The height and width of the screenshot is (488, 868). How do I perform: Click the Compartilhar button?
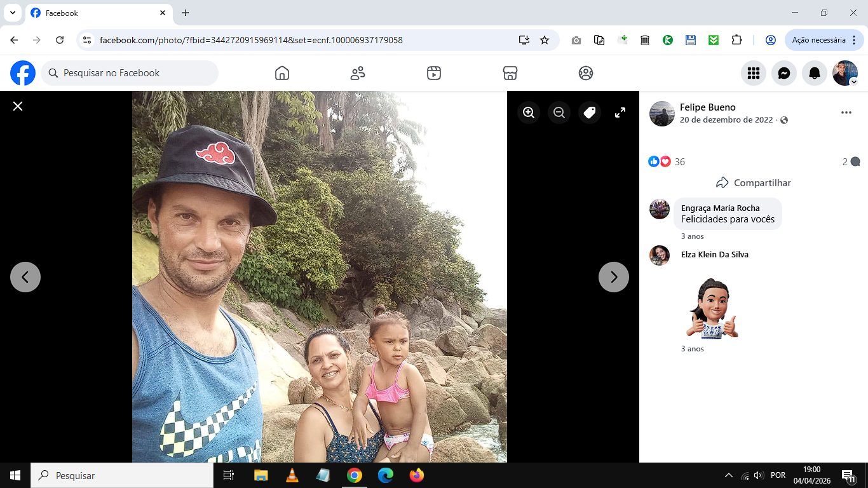753,182
